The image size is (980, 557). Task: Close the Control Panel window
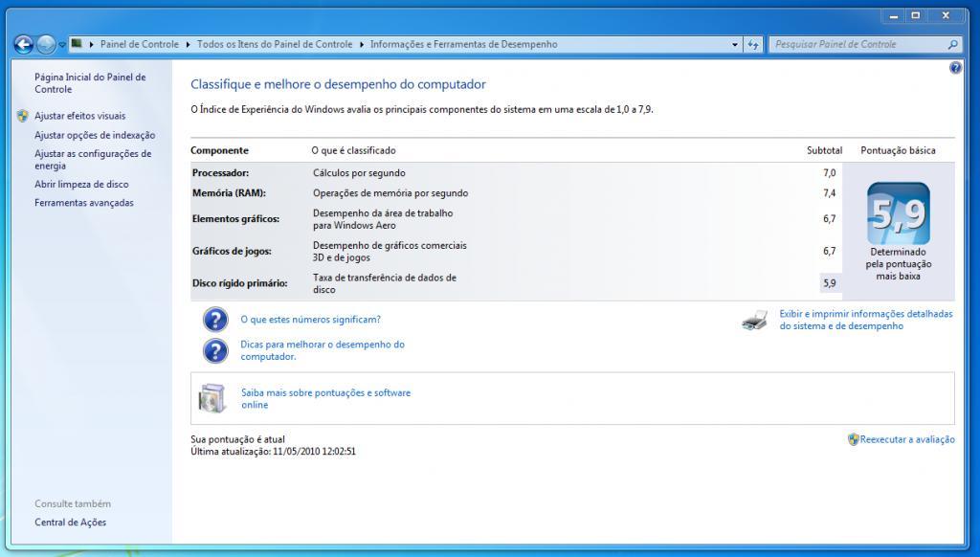click(x=946, y=15)
